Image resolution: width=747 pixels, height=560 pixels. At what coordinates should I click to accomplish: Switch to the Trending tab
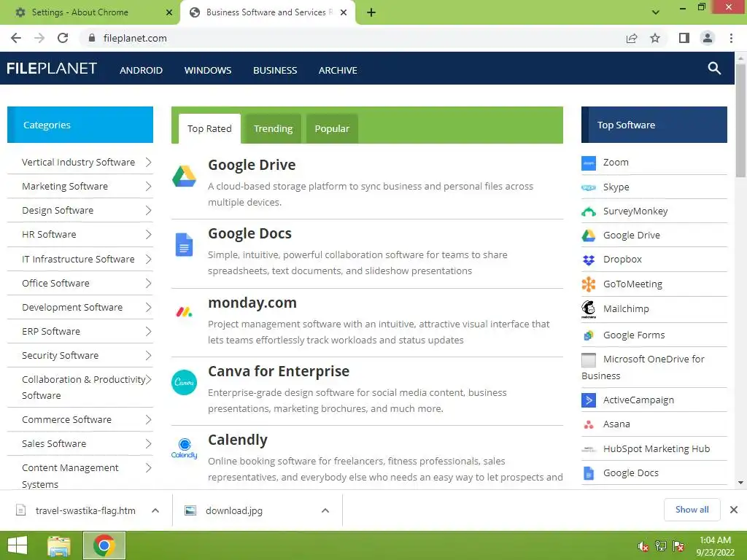[x=273, y=128]
